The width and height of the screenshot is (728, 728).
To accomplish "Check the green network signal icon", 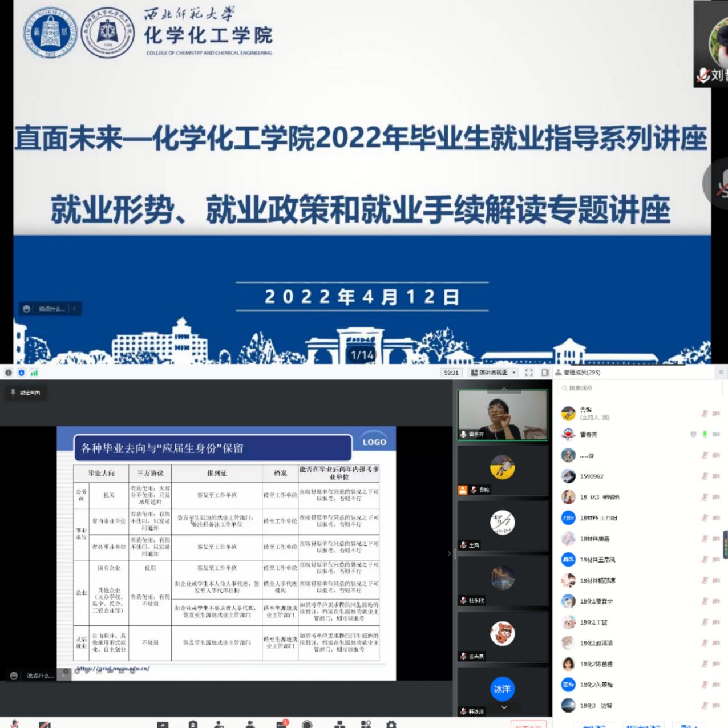I will click(x=34, y=373).
